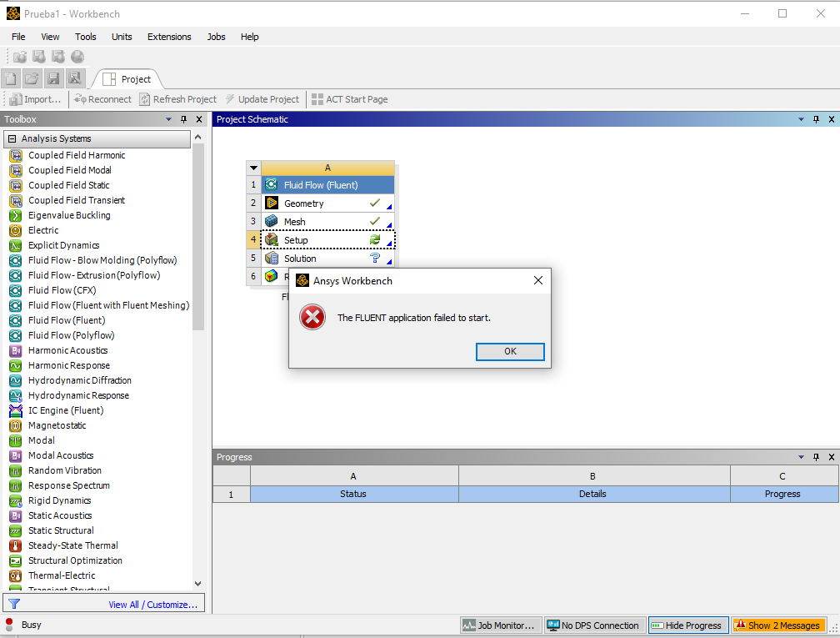Click the Solution unfulfilled question-mark icon
Screen dimensions: 840x638
[375, 259]
